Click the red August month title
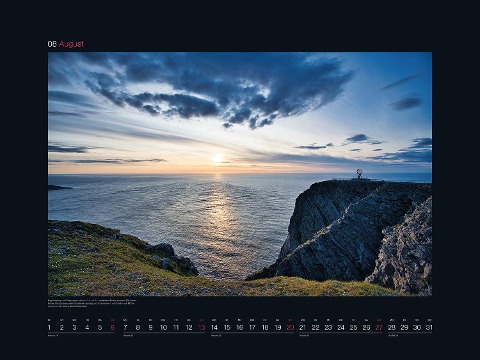Screen dimensions: 480x360 click(x=71, y=44)
